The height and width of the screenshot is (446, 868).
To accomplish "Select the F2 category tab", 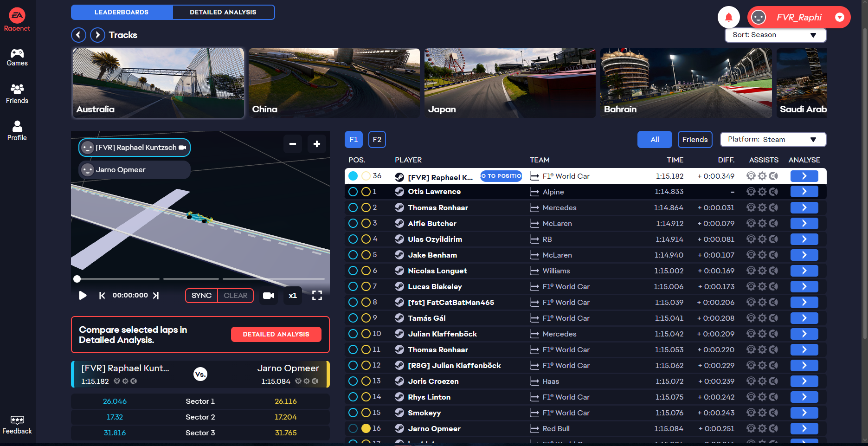I will [377, 139].
